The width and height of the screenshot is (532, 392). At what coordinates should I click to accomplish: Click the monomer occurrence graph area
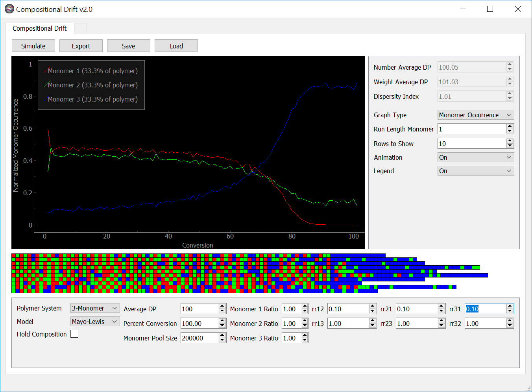point(188,152)
